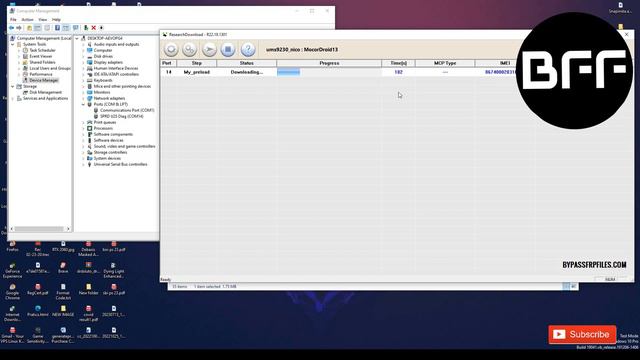Click the My_preload download progress bar
The height and width of the screenshot is (360, 640).
coord(329,72)
